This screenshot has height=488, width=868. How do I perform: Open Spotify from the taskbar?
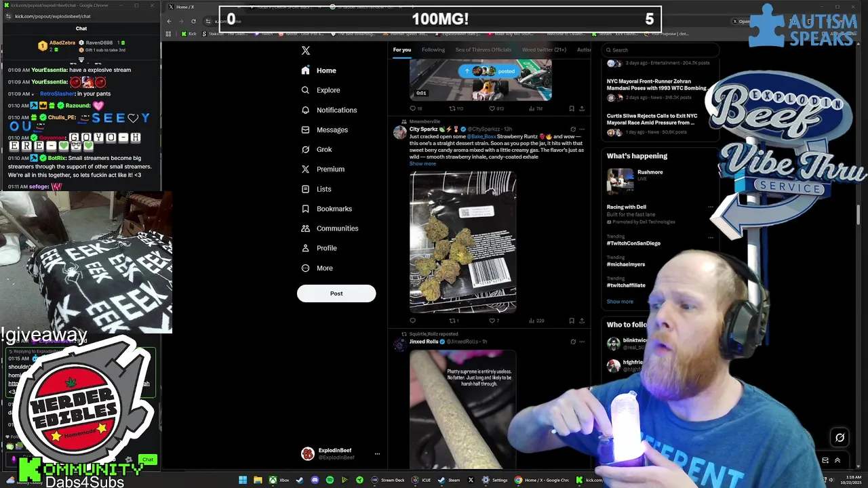(x=330, y=480)
